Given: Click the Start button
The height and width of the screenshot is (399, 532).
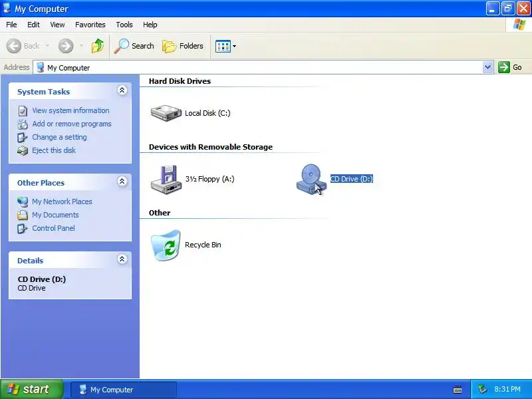Looking at the screenshot, I should [x=31, y=389].
